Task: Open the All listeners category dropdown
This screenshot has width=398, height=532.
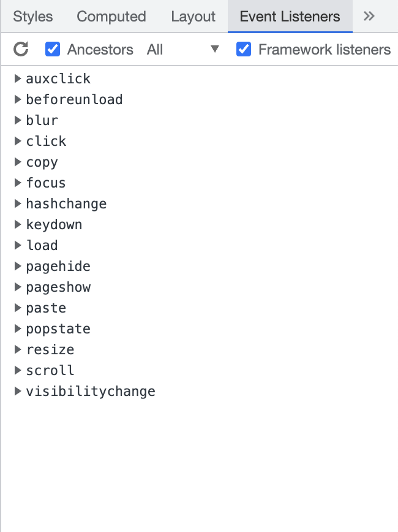Action: pos(184,50)
